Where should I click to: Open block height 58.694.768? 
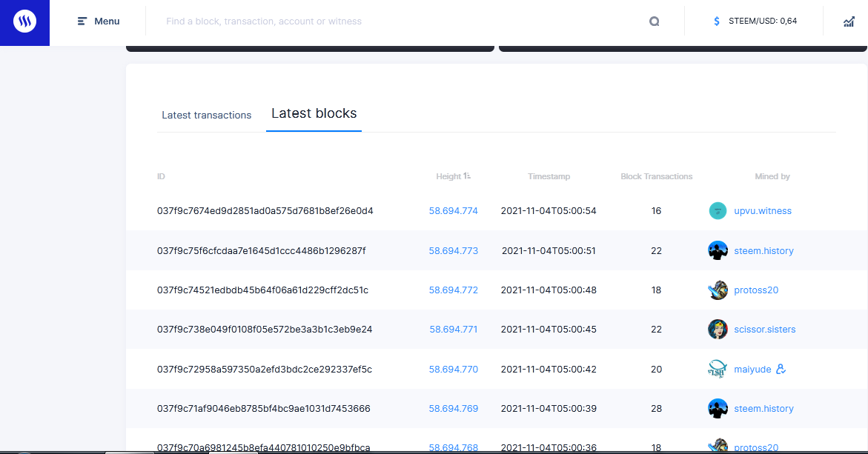tap(454, 447)
